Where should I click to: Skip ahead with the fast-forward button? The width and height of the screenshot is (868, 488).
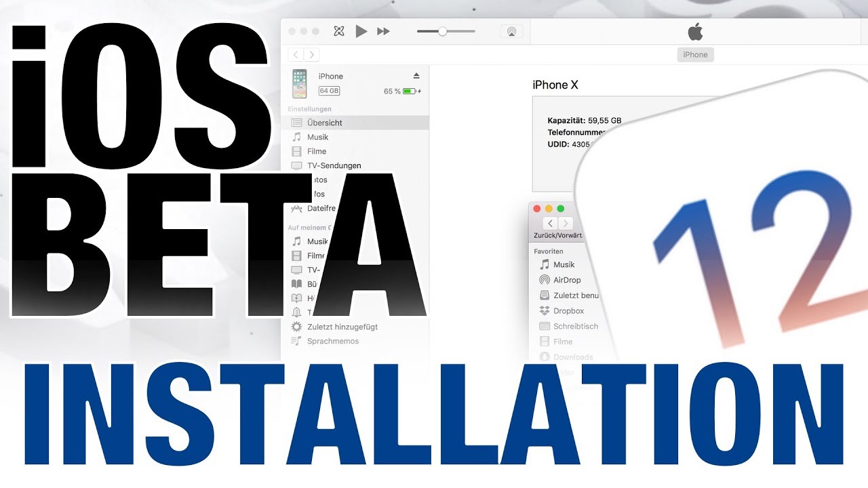pyautogui.click(x=383, y=31)
